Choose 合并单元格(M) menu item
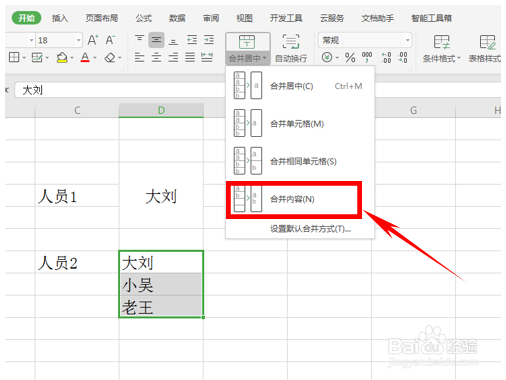 [x=300, y=123]
